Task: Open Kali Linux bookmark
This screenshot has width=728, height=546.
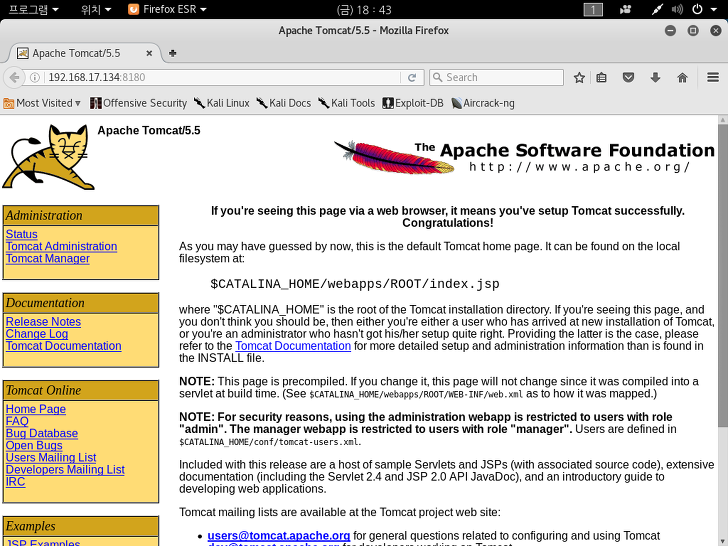Action: point(221,103)
